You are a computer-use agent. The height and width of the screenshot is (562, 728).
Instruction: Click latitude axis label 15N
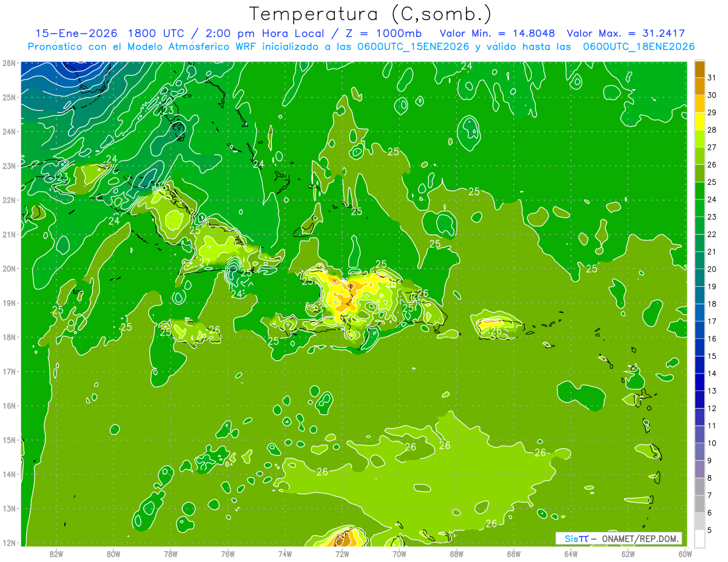9,440
